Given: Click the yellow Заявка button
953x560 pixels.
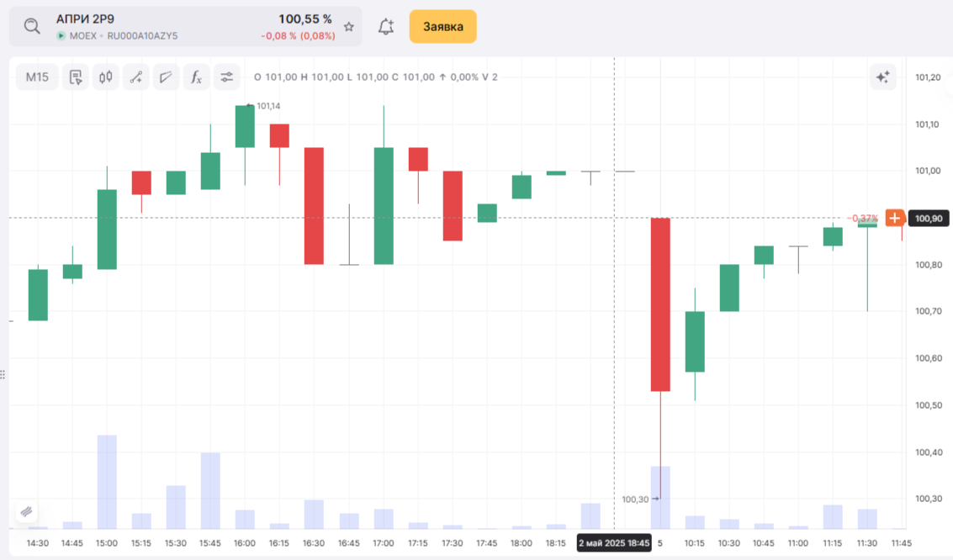Looking at the screenshot, I should 442,27.
